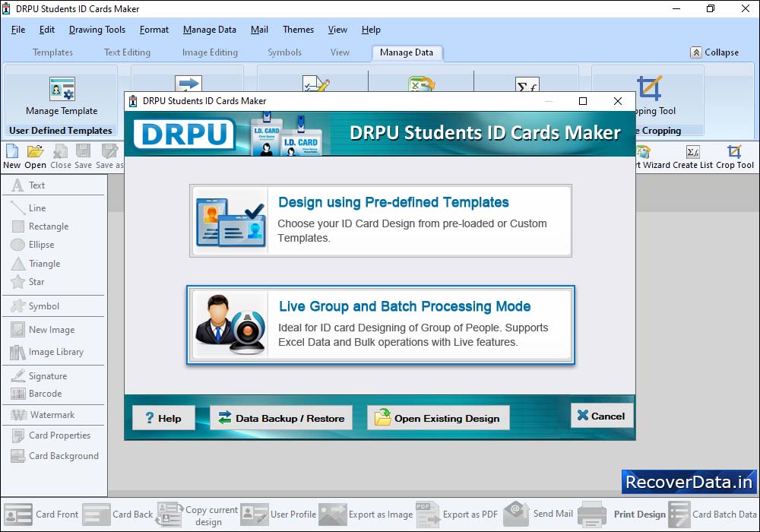Screen dimensions: 760x532
Task: Cancel the startup dialog
Action: [x=601, y=416]
